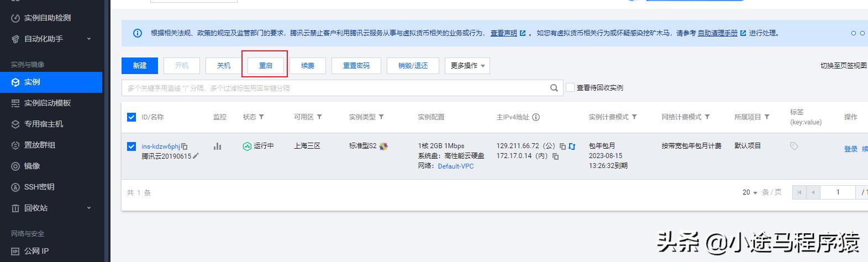
Task: Go to previous page of results
Action: pyautogui.click(x=813, y=192)
